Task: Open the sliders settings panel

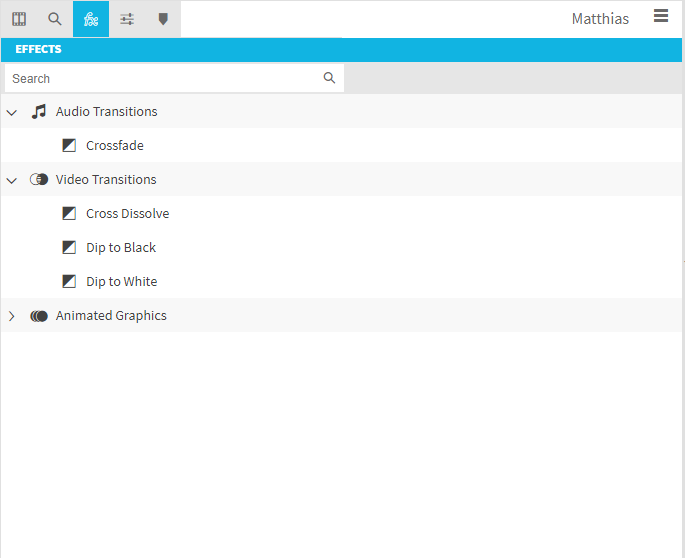Action: point(127,19)
